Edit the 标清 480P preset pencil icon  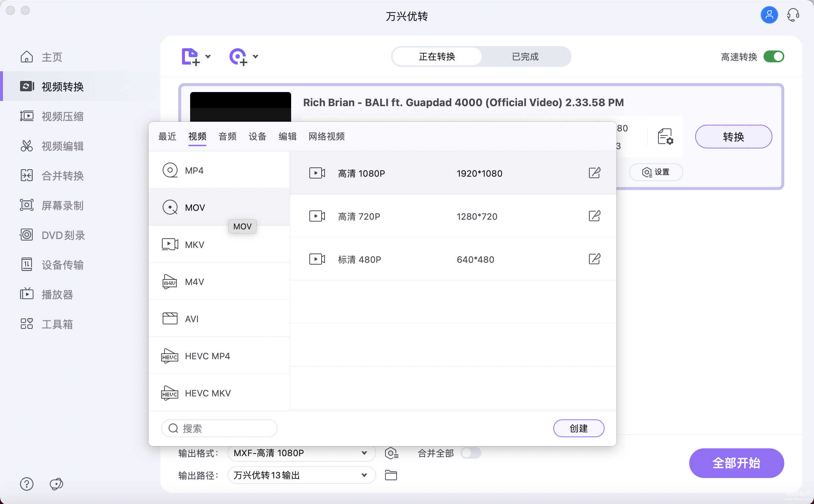594,259
